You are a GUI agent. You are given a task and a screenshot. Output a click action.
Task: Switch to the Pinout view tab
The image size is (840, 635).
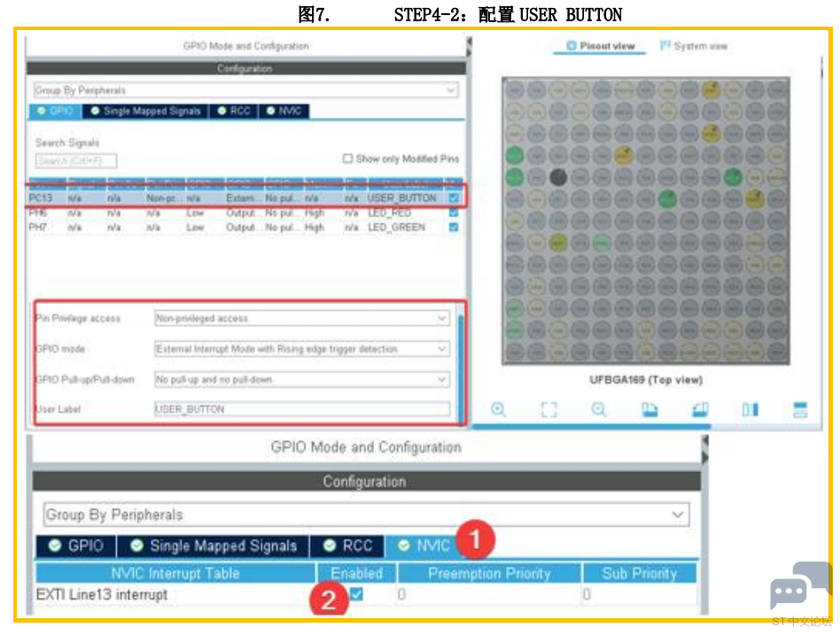[x=600, y=46]
